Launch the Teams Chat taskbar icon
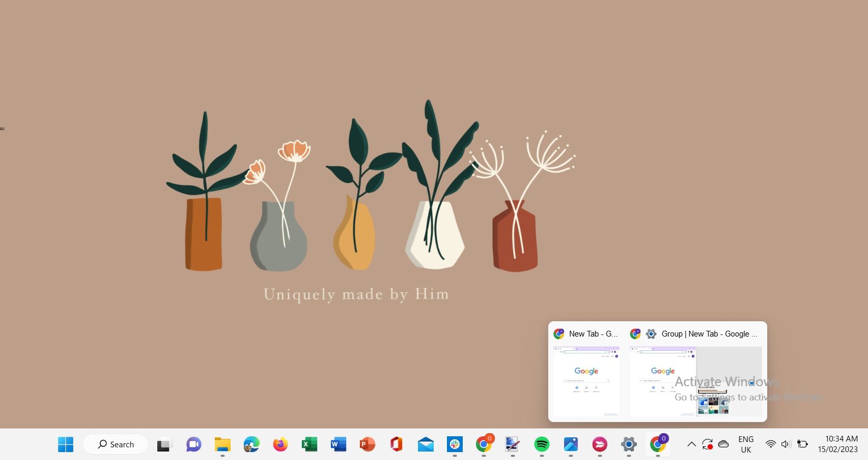Screen dimensions: 868x460 coord(194,445)
